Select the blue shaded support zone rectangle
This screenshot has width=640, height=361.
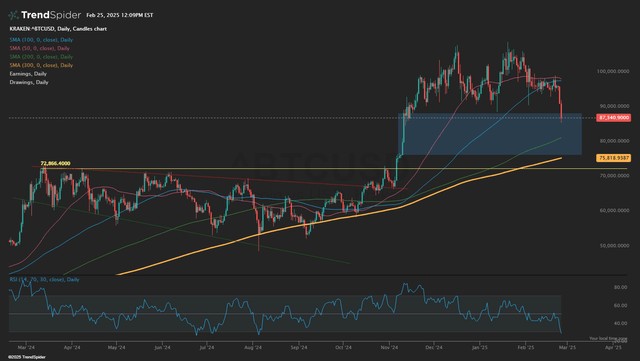490,134
